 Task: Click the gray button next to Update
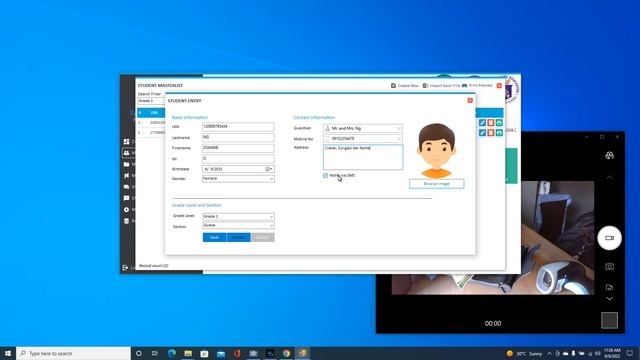262,237
